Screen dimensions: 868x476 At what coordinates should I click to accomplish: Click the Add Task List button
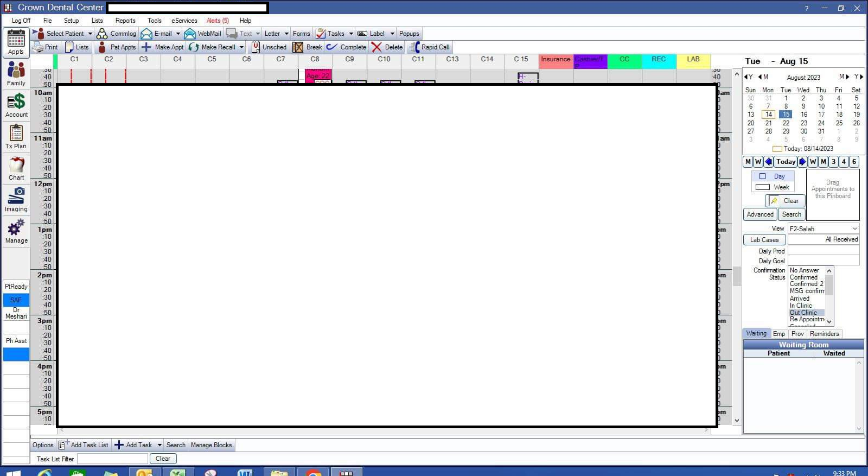(84, 445)
